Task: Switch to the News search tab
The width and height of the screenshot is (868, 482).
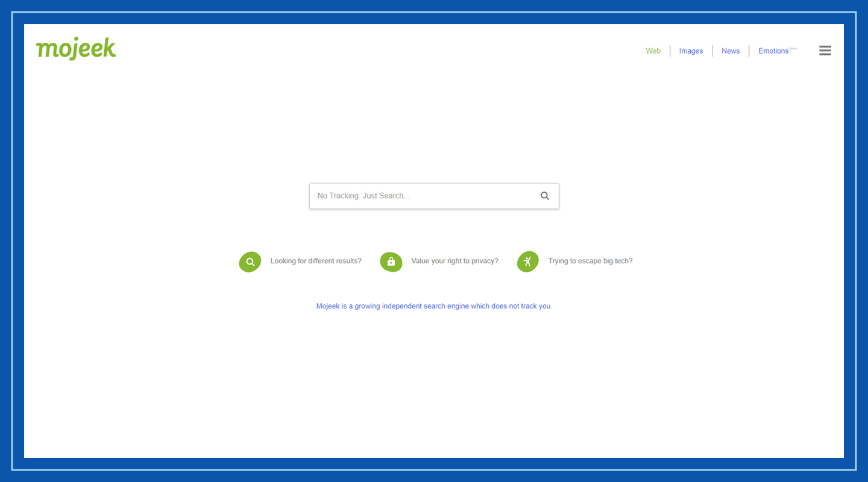Action: coord(730,51)
